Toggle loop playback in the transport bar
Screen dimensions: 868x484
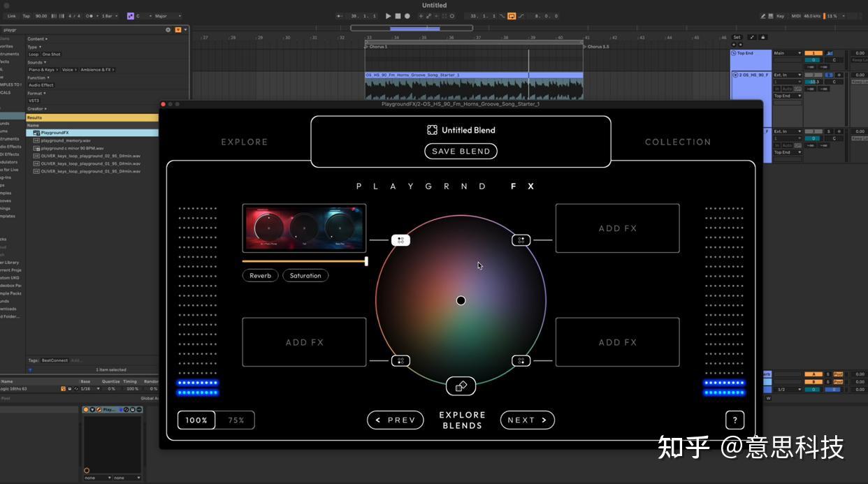512,15
